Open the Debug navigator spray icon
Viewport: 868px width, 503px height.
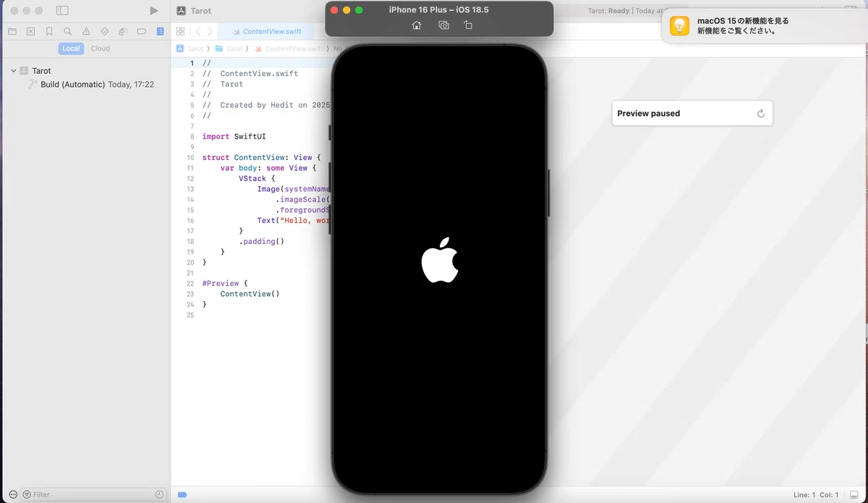click(123, 31)
